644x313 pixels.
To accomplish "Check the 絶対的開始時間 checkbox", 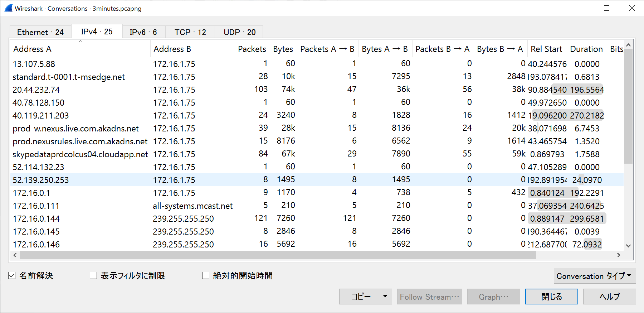I will pos(206,275).
